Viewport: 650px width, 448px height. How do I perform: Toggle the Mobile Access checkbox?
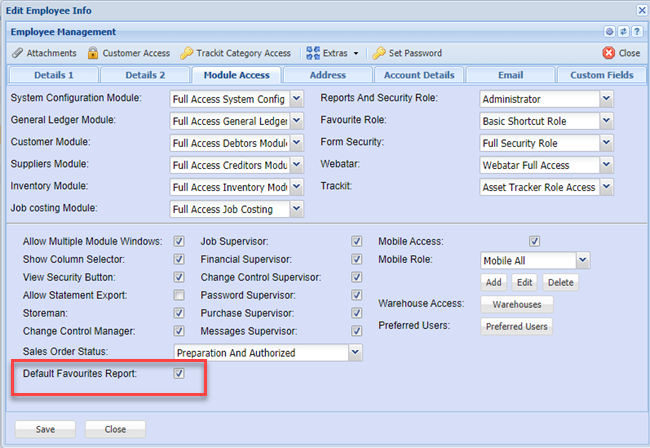535,241
